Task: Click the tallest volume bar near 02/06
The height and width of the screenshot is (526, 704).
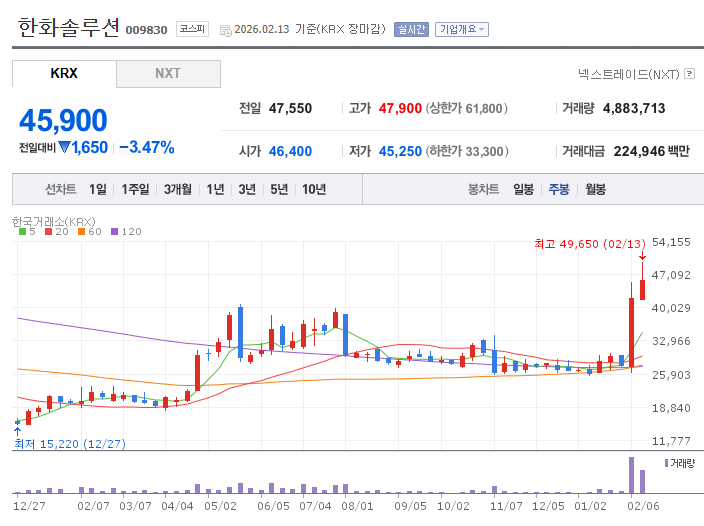Action: [631, 475]
